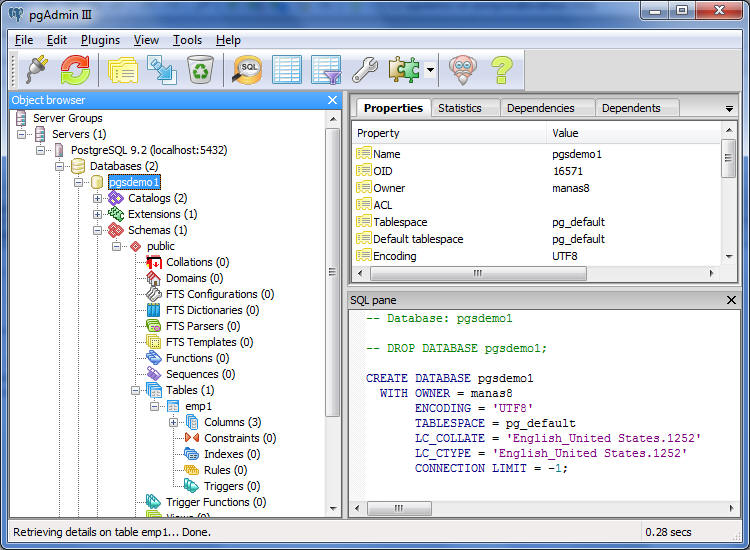Expand the Extensions (1) node
This screenshot has width=750, height=550.
[98, 214]
